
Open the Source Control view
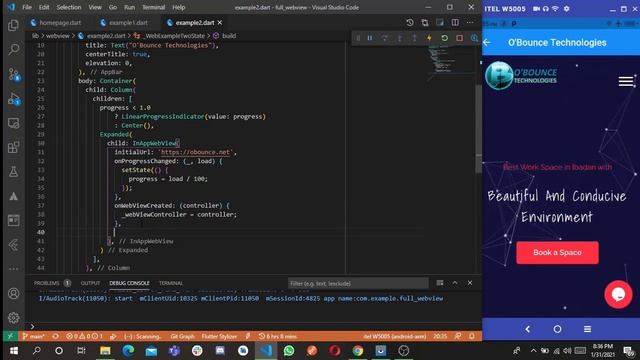(x=13, y=74)
